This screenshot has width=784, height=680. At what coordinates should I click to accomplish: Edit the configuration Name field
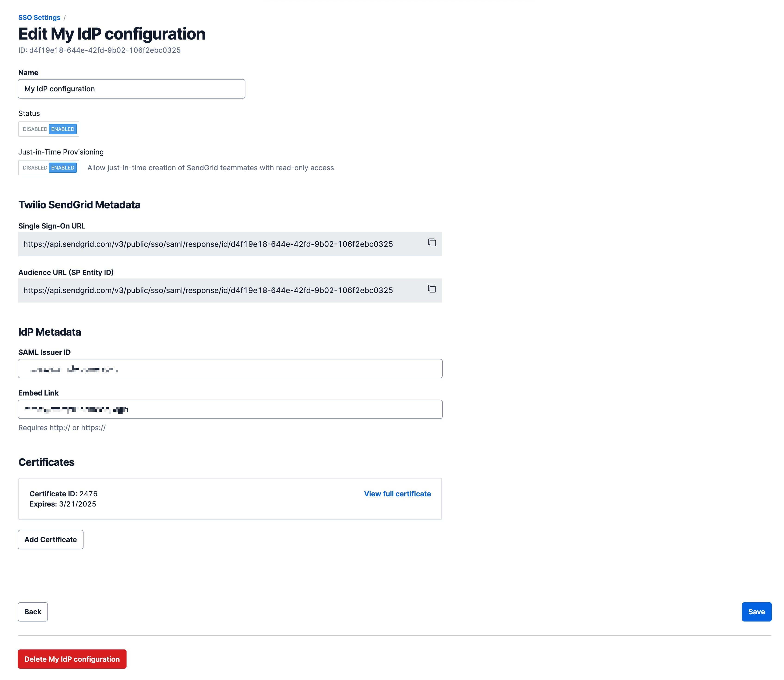click(131, 89)
